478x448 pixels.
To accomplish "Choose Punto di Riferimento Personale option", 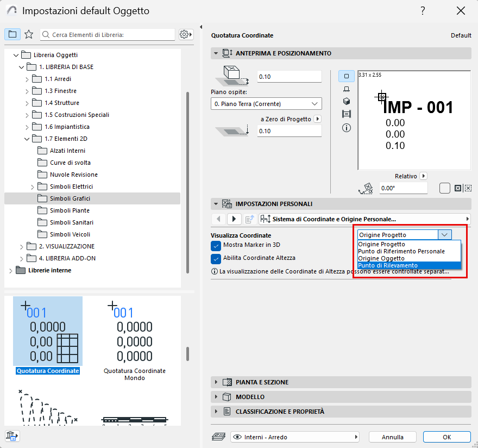I will tap(409, 251).
